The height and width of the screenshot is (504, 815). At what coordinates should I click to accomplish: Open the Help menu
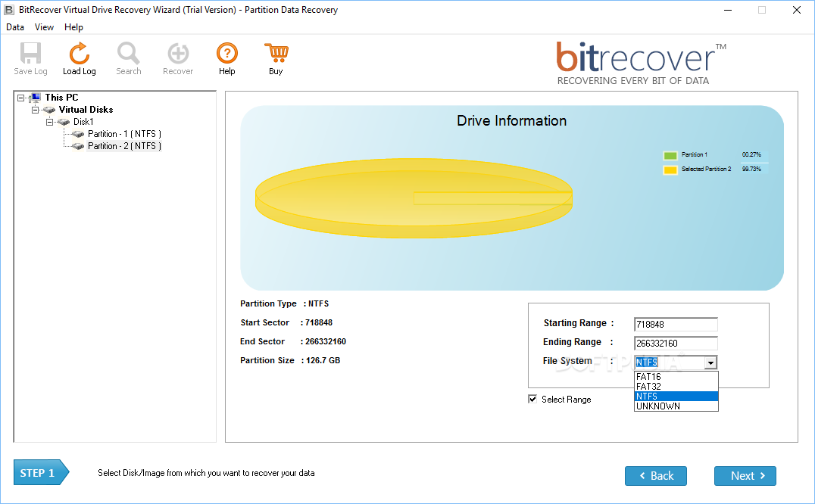click(x=73, y=27)
